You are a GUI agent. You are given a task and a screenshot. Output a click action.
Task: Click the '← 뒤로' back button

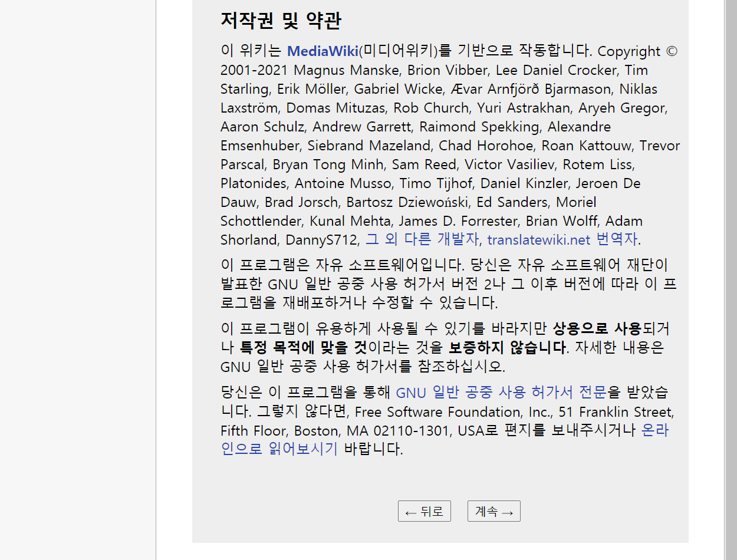pyautogui.click(x=425, y=512)
